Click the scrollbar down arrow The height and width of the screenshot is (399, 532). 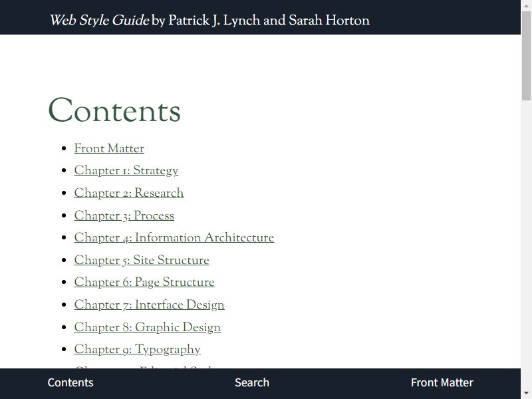tap(526, 394)
